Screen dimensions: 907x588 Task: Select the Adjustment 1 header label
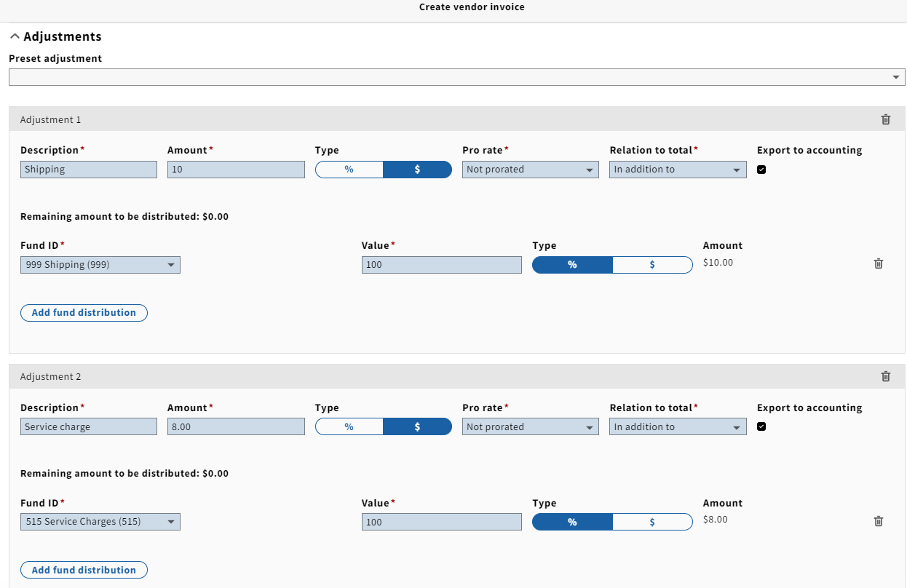(51, 119)
